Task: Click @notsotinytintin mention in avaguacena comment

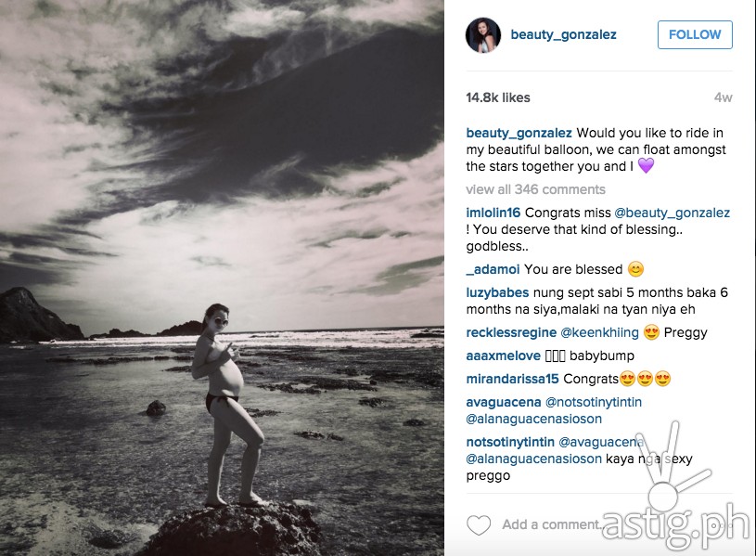Action: click(x=593, y=402)
